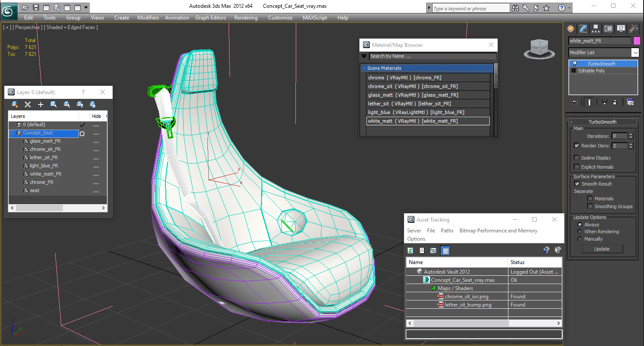This screenshot has height=346, width=644.
Task: Open the Display command panel tab
Action: tap(621, 29)
